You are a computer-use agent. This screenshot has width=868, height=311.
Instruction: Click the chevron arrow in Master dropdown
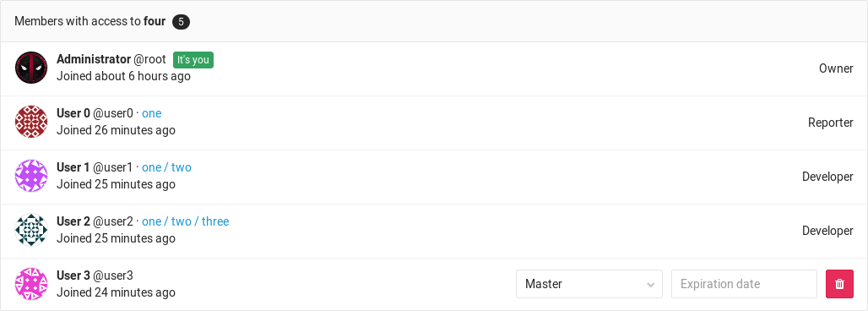pyautogui.click(x=650, y=285)
